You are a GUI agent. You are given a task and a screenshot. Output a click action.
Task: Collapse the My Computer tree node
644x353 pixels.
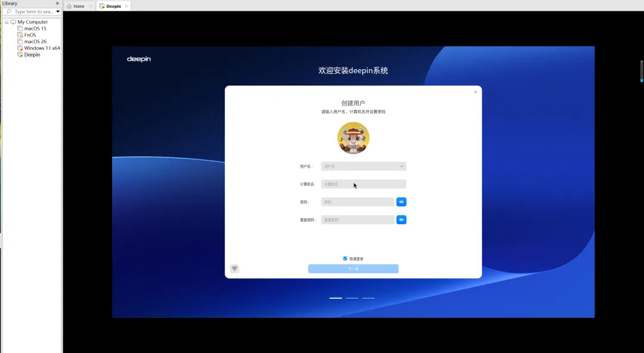tap(7, 22)
